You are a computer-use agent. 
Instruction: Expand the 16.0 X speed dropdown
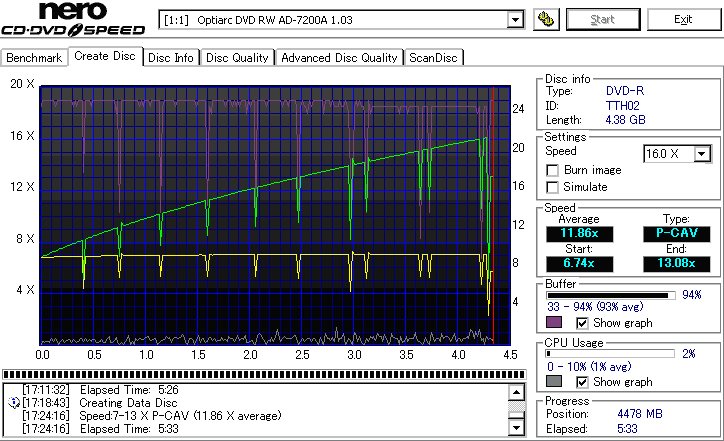click(x=702, y=154)
